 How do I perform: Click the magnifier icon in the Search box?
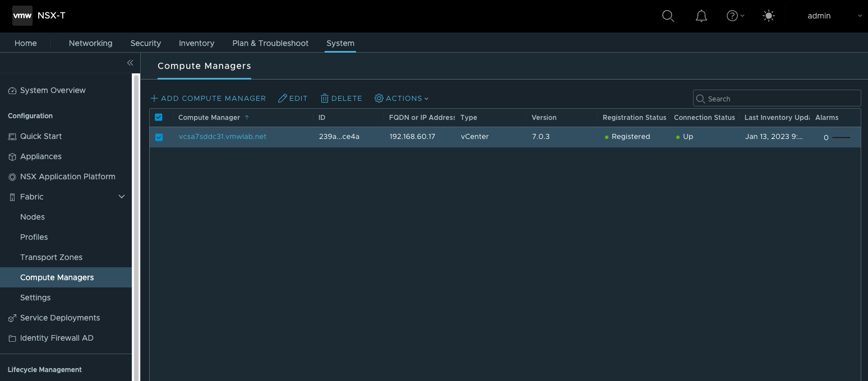coord(700,99)
